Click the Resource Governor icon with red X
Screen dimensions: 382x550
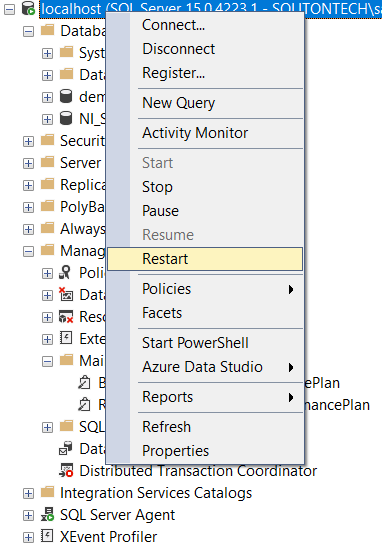[66, 317]
